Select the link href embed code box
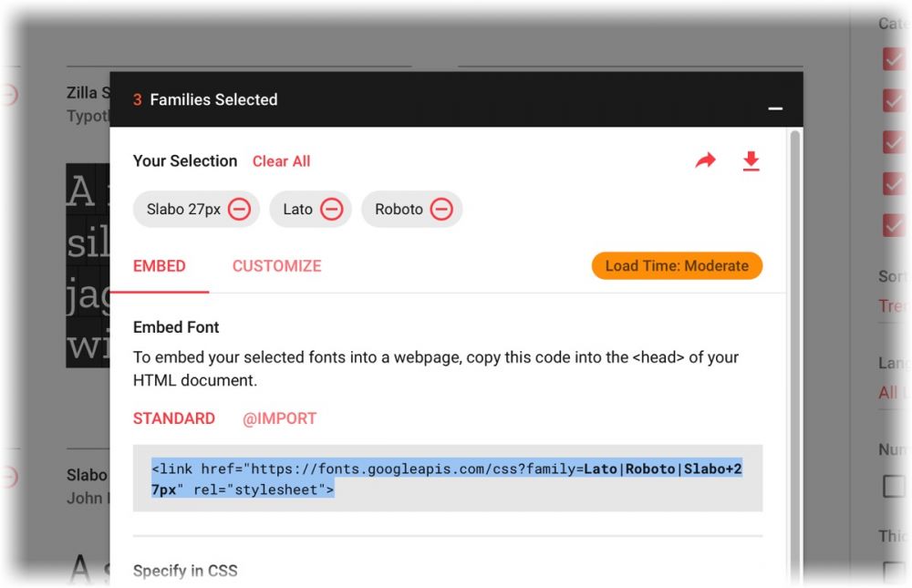The width and height of the screenshot is (912, 588). click(447, 478)
